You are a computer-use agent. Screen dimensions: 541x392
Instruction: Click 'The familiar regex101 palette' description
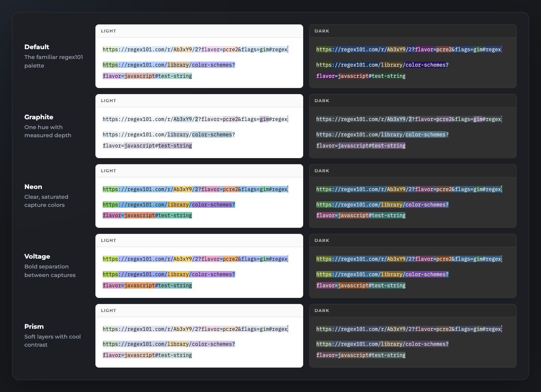pyautogui.click(x=53, y=61)
